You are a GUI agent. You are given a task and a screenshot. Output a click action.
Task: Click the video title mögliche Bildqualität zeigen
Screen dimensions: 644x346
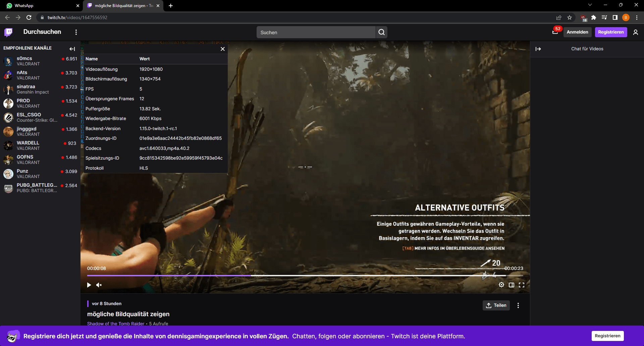[128, 314]
